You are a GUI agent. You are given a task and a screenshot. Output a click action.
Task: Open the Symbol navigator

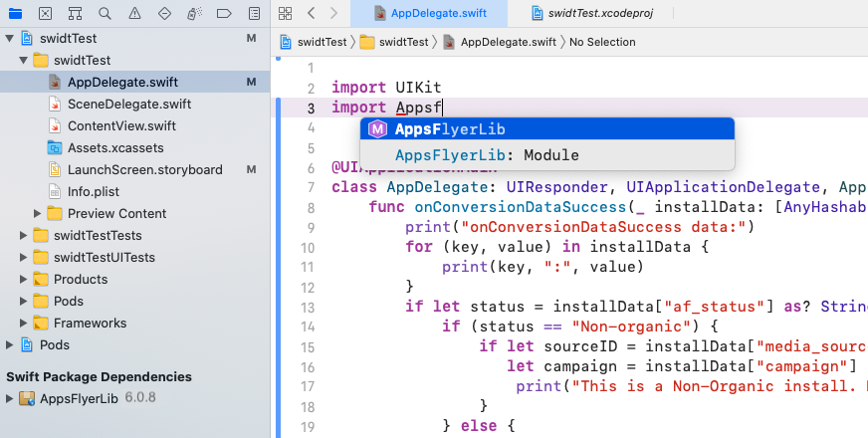tap(76, 13)
